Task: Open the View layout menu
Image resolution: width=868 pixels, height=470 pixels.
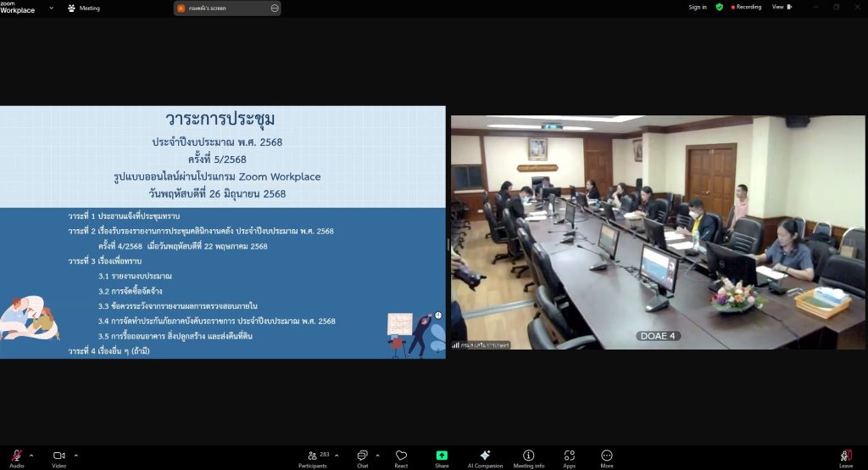Action: 782,8
